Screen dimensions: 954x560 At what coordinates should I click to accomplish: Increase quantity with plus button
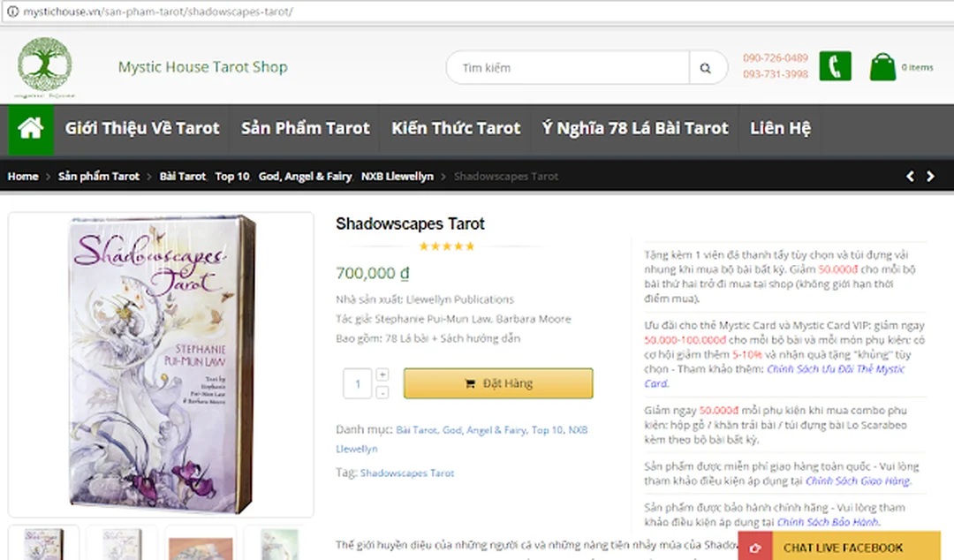point(382,375)
